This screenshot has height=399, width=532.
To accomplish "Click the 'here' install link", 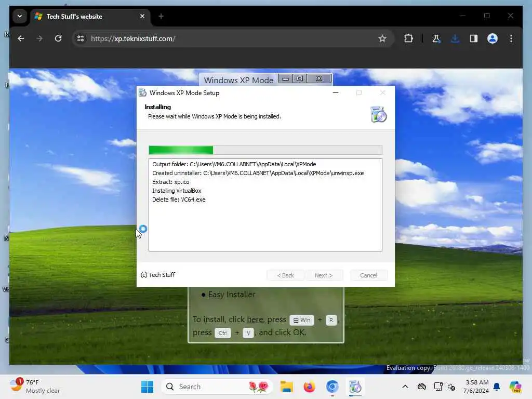I will coord(255,320).
